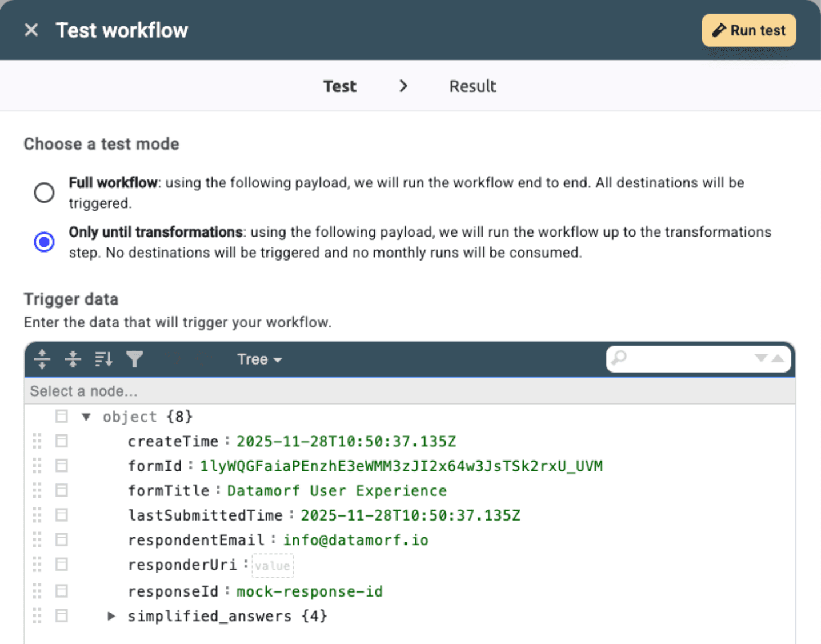The height and width of the screenshot is (644, 821).
Task: Grab the drag handle of simplified_answers row
Action: (x=37, y=616)
